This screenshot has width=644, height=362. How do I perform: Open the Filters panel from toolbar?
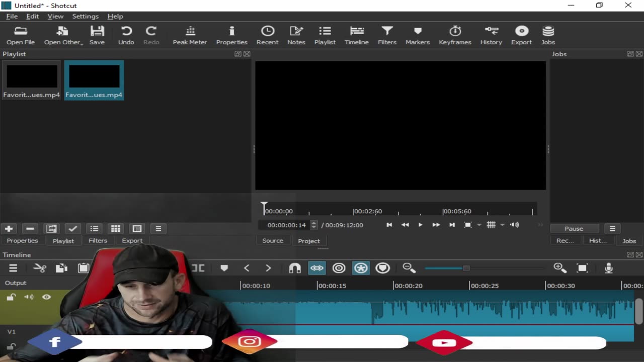387,36
